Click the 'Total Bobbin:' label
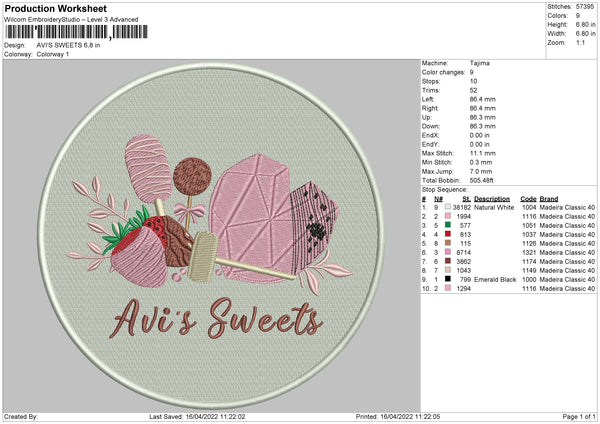600x424 pixels. [441, 180]
